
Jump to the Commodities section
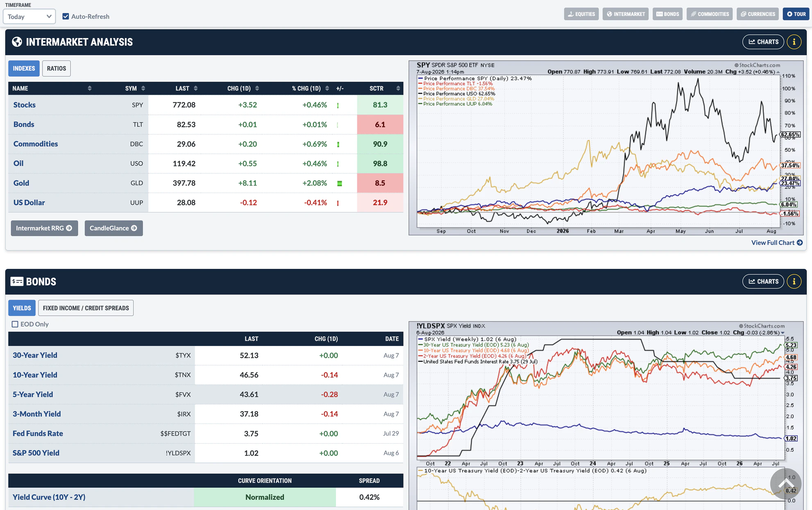710,14
